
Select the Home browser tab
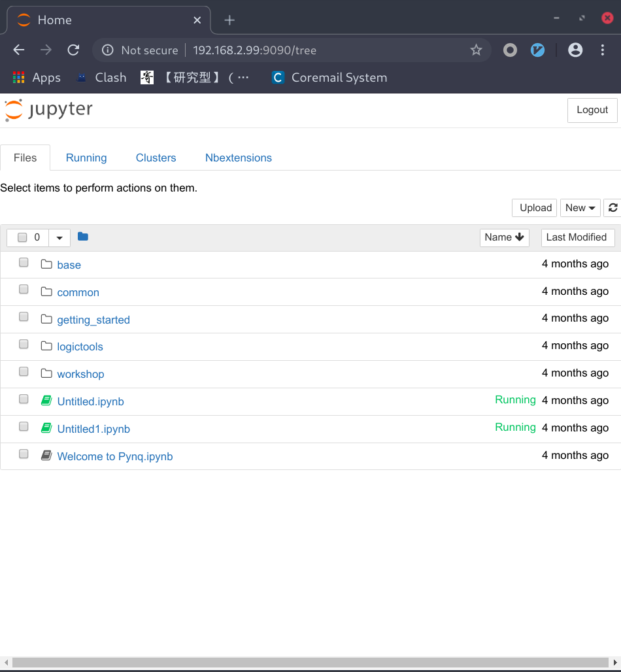[107, 20]
